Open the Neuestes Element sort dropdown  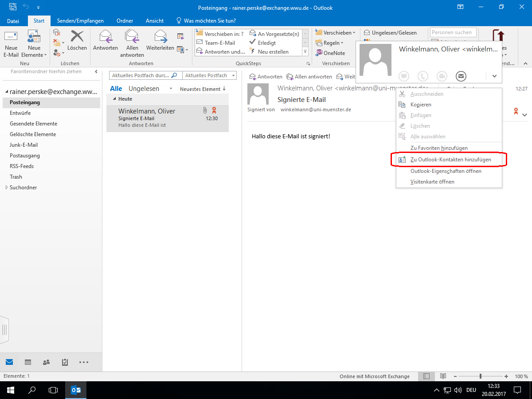pos(203,89)
